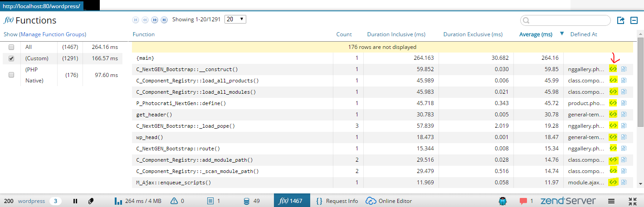Sort by Duration Exclusive (ms) header

click(473, 34)
